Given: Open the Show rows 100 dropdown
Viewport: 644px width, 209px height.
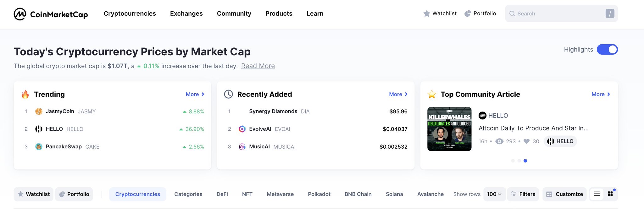Looking at the screenshot, I should coord(494,194).
